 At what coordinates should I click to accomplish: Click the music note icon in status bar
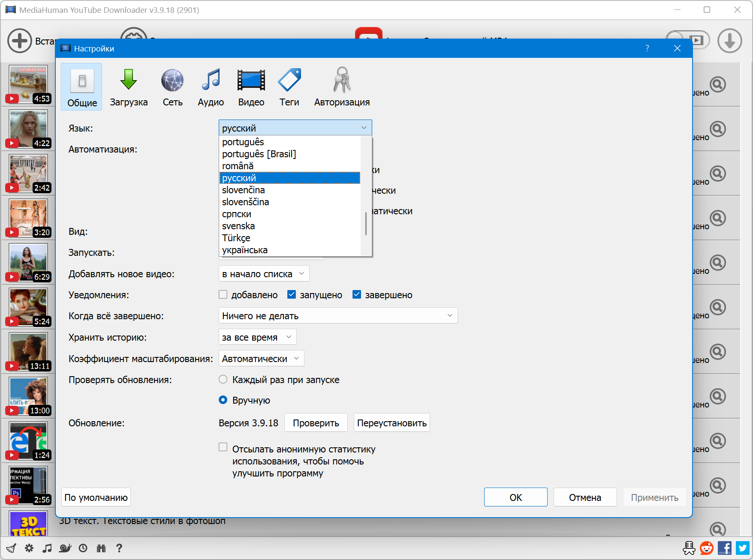click(x=47, y=548)
